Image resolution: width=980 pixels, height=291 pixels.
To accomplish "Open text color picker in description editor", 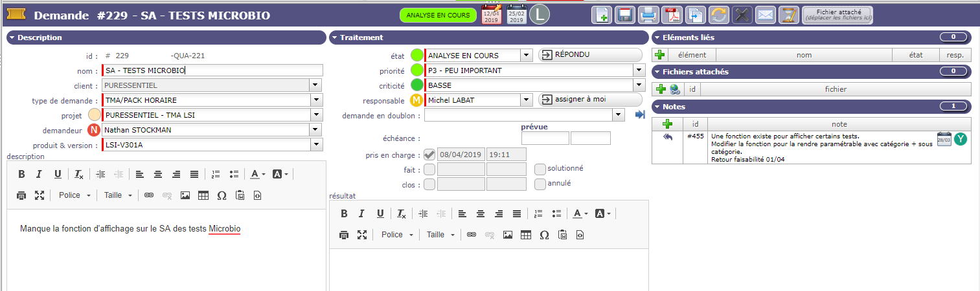I will pyautogui.click(x=257, y=174).
